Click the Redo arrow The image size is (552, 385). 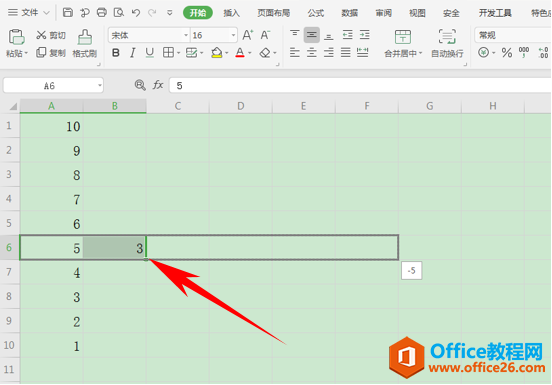[x=152, y=13]
